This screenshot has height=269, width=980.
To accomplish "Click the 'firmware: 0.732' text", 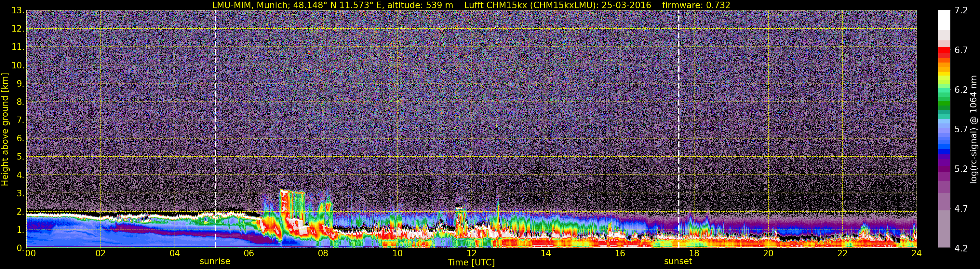I will pos(696,5).
